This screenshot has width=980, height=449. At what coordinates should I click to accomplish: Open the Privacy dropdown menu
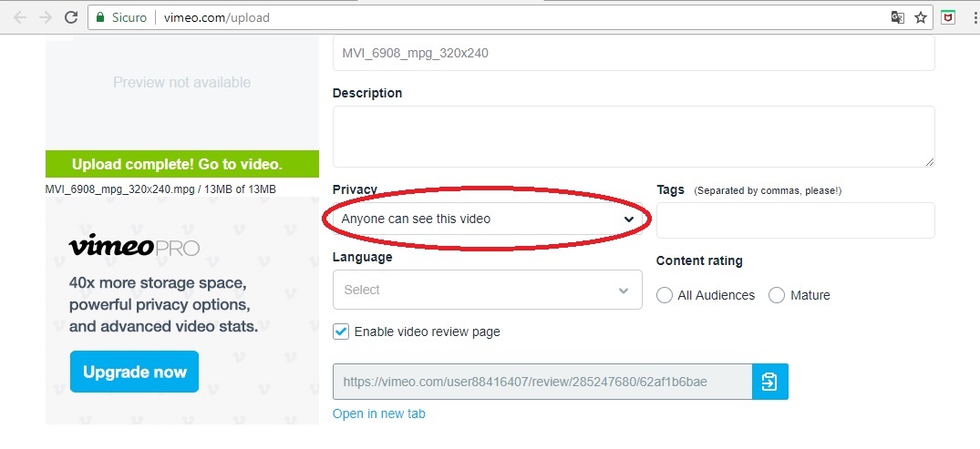[488, 219]
